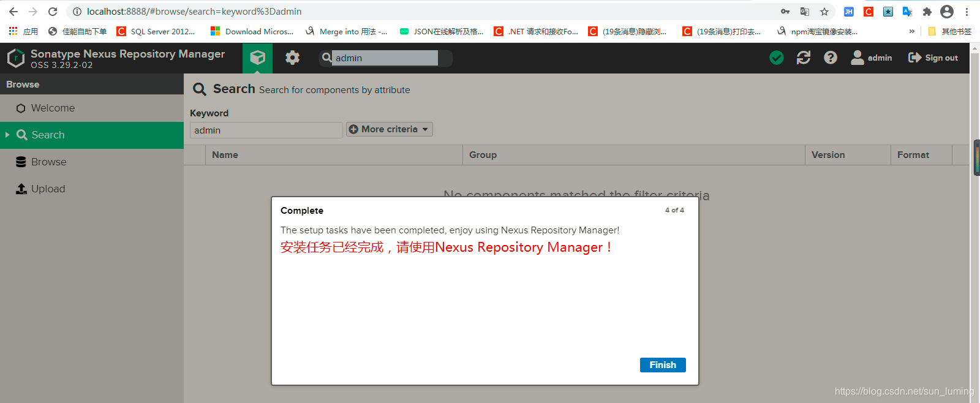This screenshot has height=403, width=980.
Task: Go forward in browser history
Action: coord(33,12)
